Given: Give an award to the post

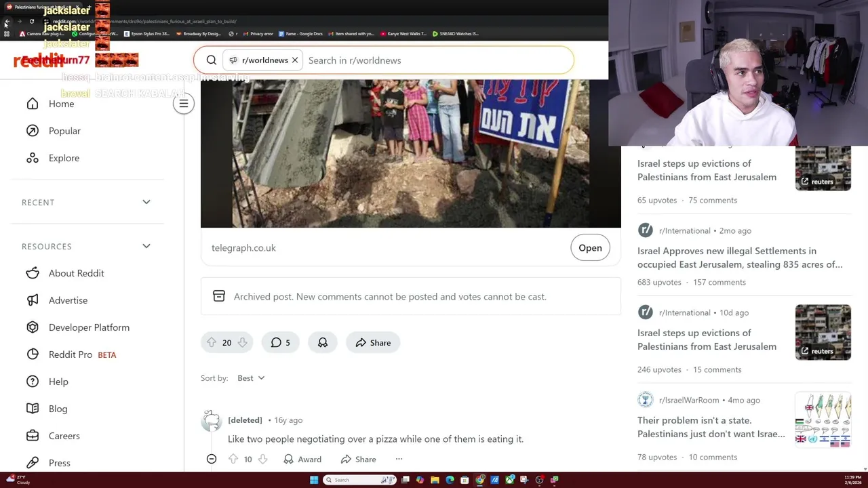Looking at the screenshot, I should click(323, 343).
